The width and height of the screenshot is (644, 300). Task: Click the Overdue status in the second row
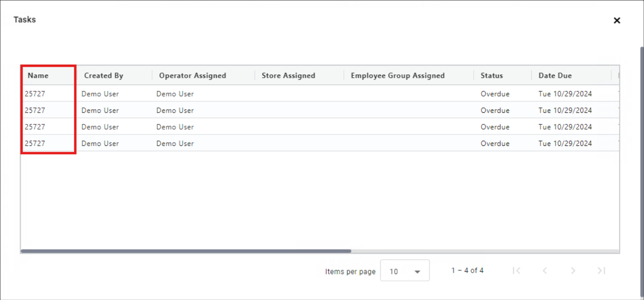(495, 110)
